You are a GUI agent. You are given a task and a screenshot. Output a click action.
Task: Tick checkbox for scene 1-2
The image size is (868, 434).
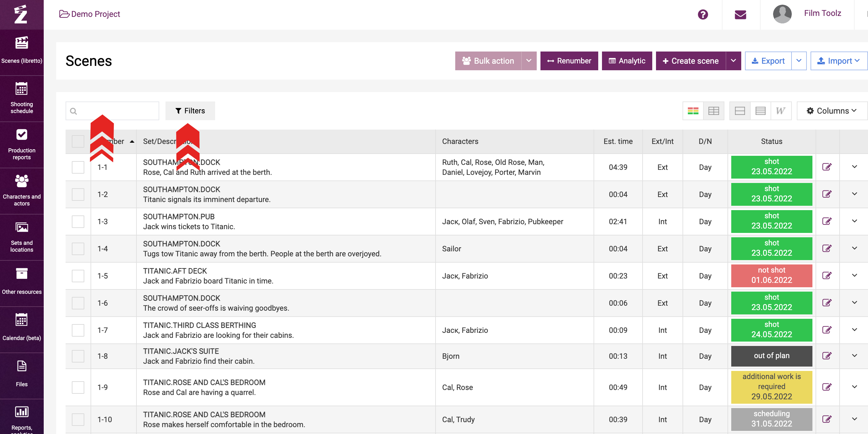click(x=78, y=195)
